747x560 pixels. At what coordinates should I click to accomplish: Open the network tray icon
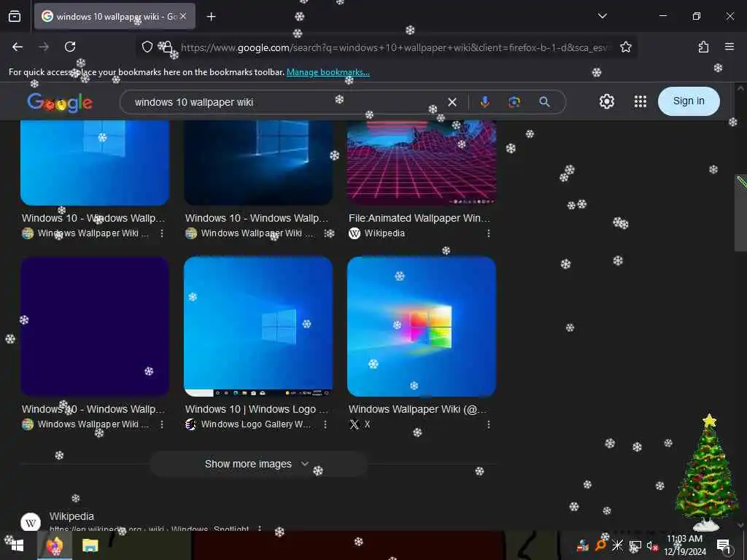pyautogui.click(x=635, y=545)
